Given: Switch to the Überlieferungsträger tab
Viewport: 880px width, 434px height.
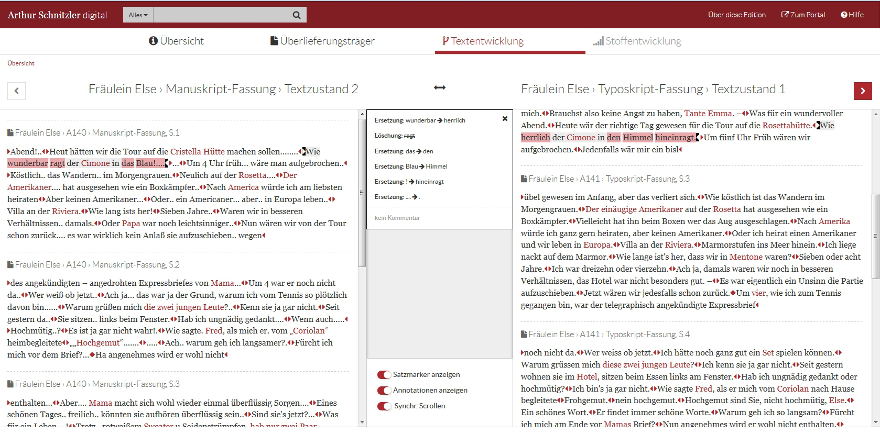Looking at the screenshot, I should 322,41.
